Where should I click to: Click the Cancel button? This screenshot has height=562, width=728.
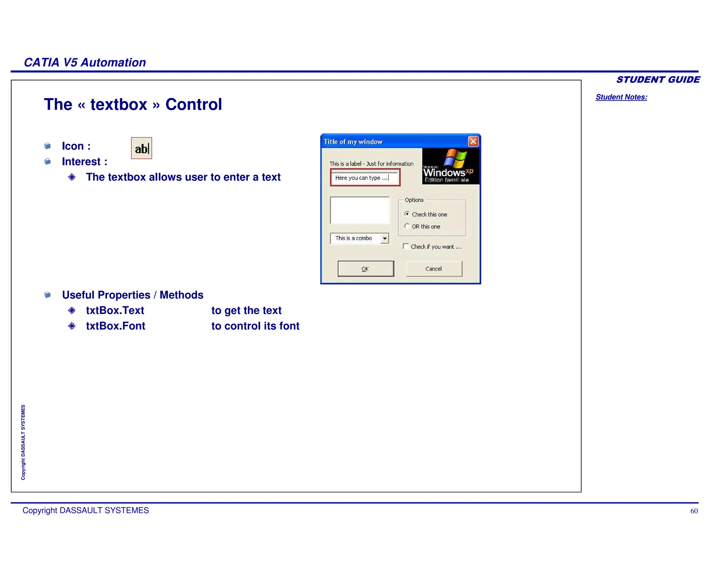tap(434, 269)
